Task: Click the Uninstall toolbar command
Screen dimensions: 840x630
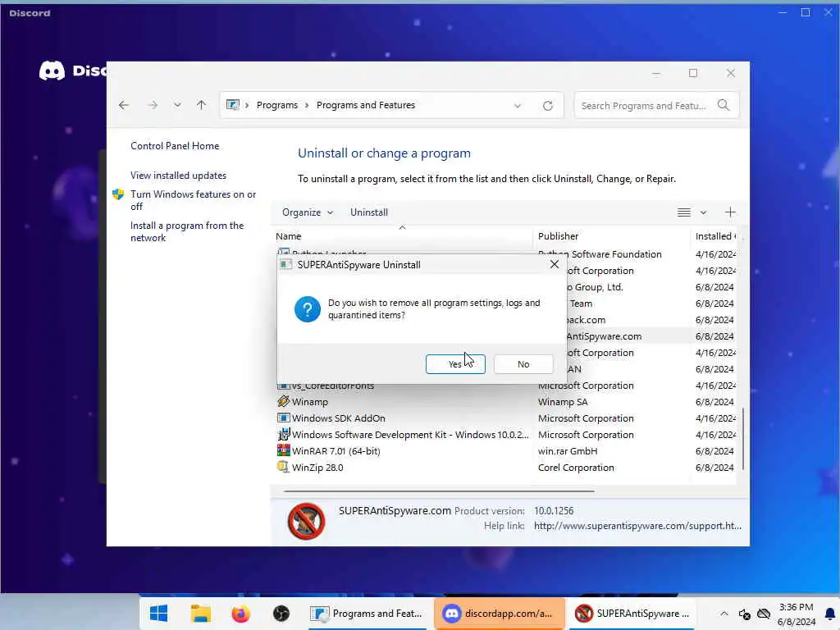Action: tap(369, 212)
